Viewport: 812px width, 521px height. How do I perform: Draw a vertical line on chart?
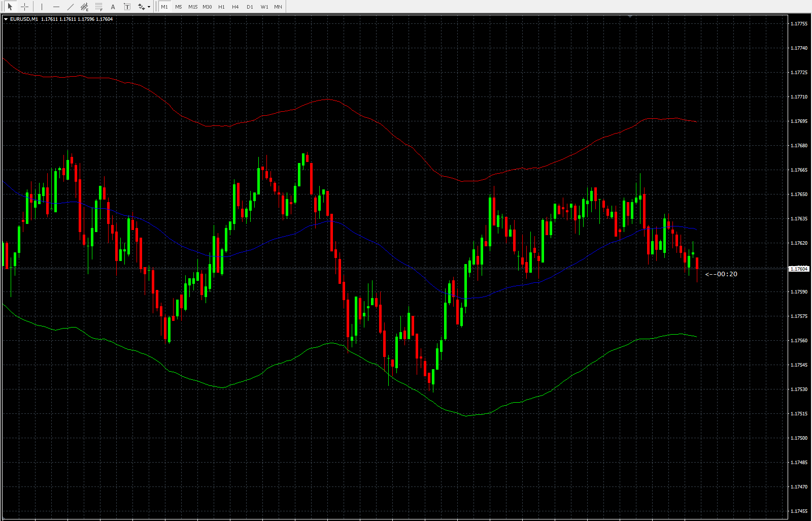[42, 7]
